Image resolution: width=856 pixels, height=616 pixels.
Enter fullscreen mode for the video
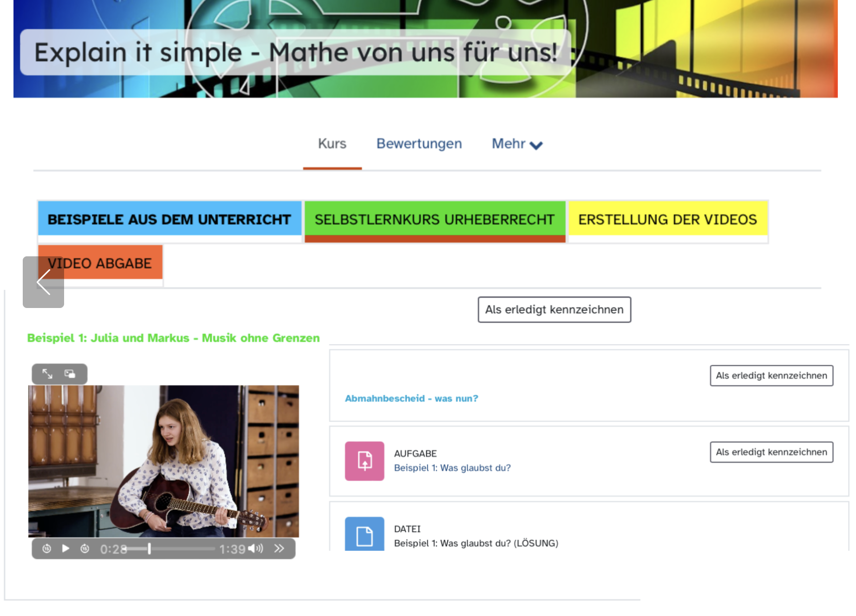pyautogui.click(x=47, y=374)
